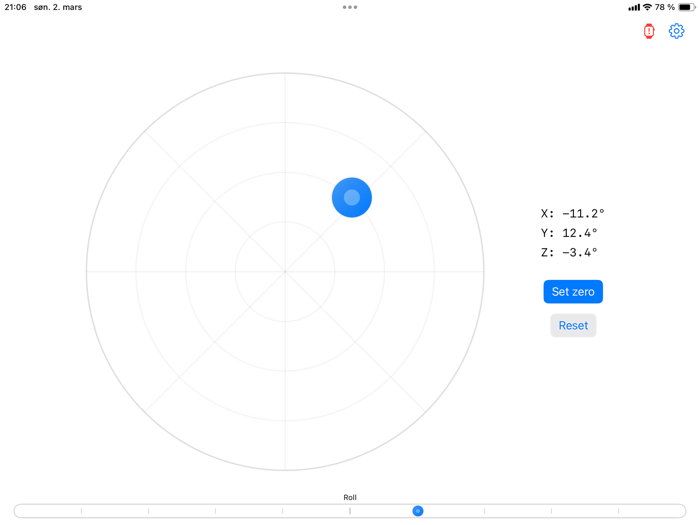Tap the Wi-Fi status icon
This screenshot has width=700, height=525.
pos(647,7)
